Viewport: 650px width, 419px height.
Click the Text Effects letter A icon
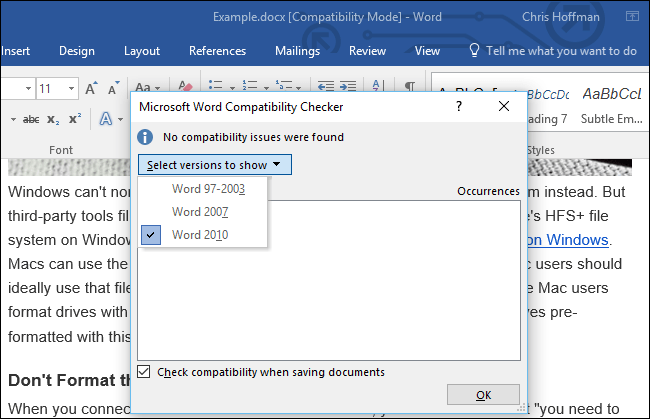click(x=106, y=119)
